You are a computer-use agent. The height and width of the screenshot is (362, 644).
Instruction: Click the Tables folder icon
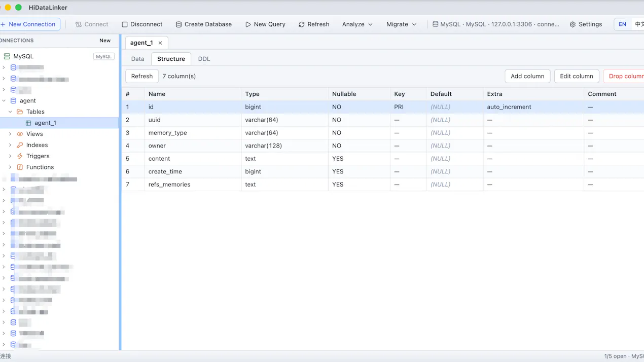tap(20, 112)
